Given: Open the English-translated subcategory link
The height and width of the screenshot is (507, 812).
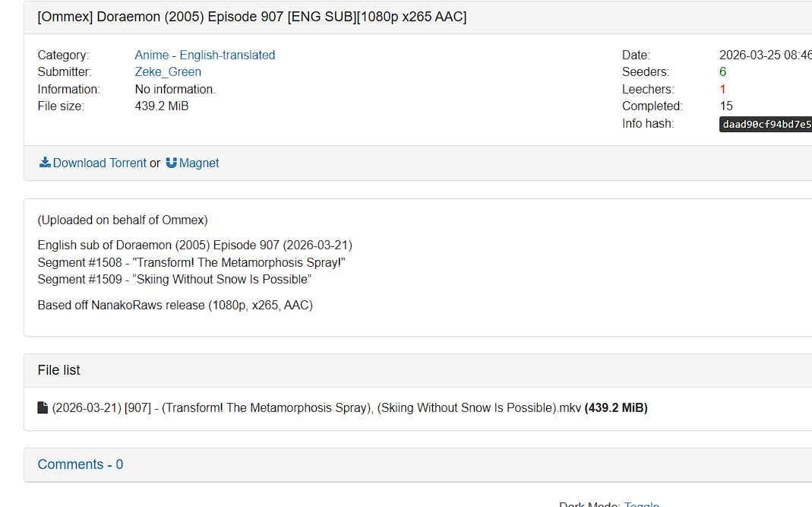Looking at the screenshot, I should pyautogui.click(x=227, y=55).
